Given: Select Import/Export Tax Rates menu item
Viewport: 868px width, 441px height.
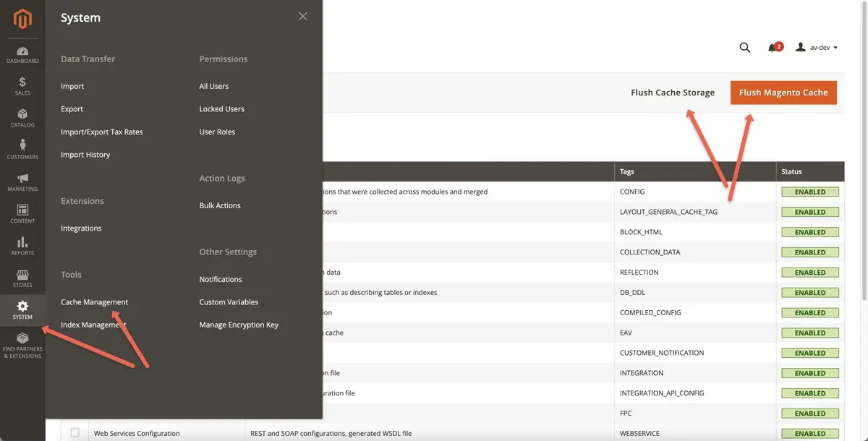Looking at the screenshot, I should click(102, 132).
